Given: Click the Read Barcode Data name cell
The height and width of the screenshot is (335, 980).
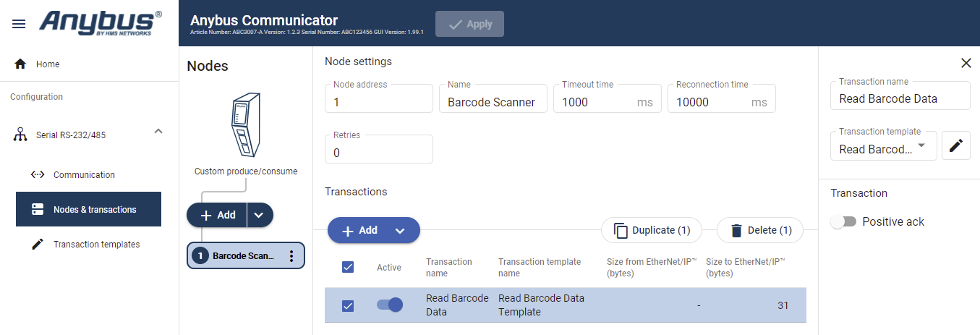Looking at the screenshot, I should [457, 305].
